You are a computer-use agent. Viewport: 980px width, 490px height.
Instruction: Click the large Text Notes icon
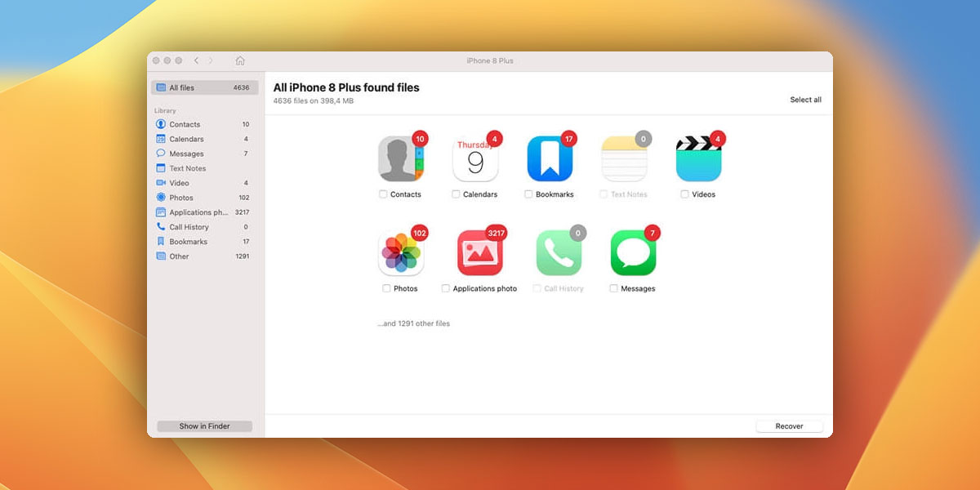pyautogui.click(x=624, y=158)
